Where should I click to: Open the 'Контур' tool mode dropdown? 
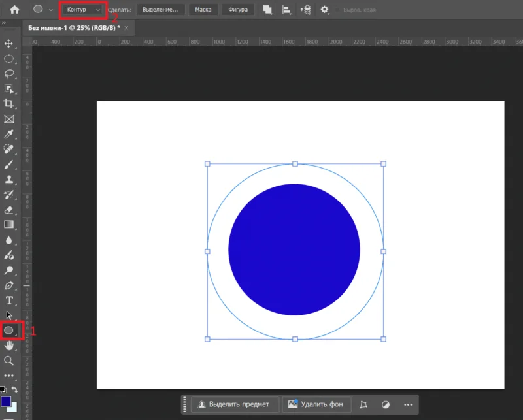tap(82, 10)
